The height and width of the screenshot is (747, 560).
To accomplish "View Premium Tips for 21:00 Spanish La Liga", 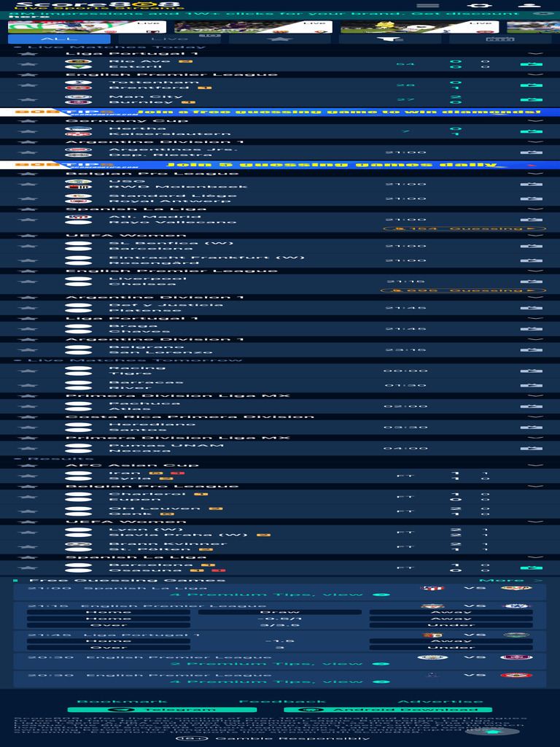I will pos(279,595).
